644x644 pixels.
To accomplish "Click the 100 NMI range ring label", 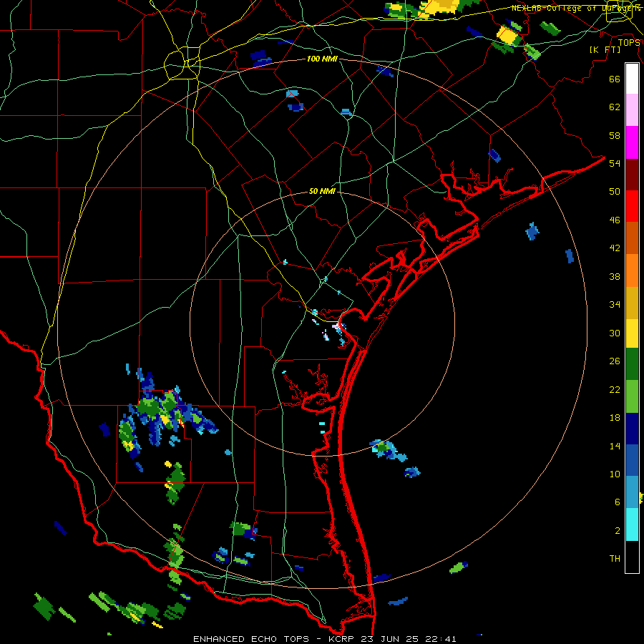I will coord(322,59).
